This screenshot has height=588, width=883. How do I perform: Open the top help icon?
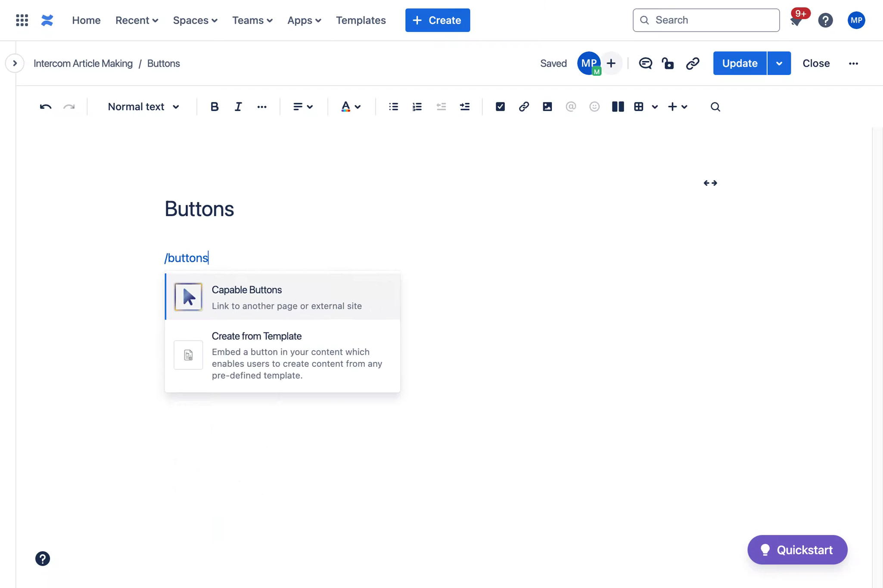tap(825, 20)
